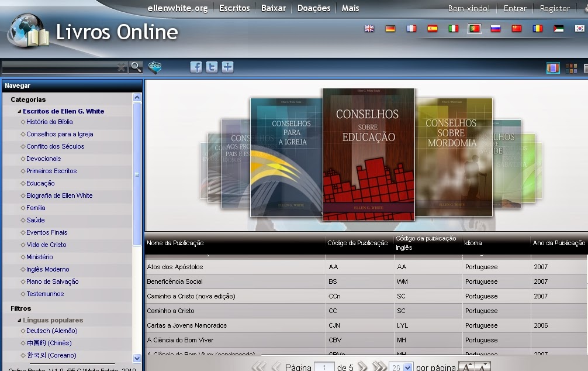Select the Portuguese flag
The image size is (588, 371).
point(475,29)
